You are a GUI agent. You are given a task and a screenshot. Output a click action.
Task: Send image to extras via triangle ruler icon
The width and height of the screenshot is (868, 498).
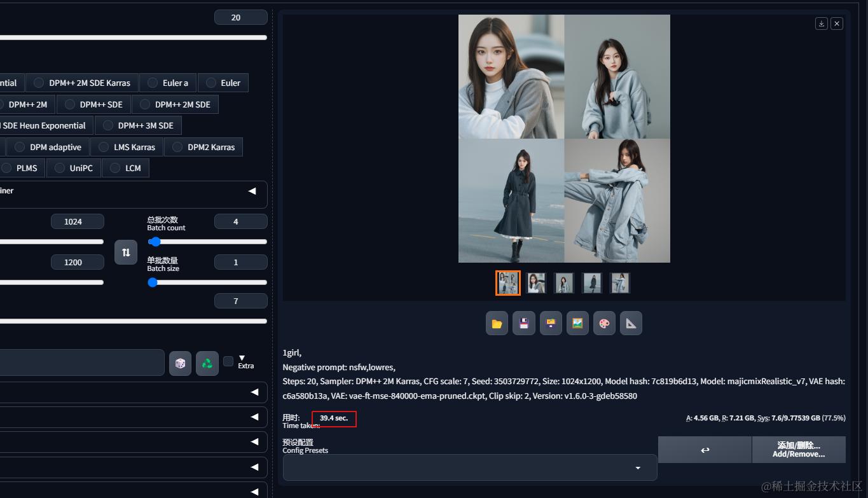pyautogui.click(x=631, y=323)
